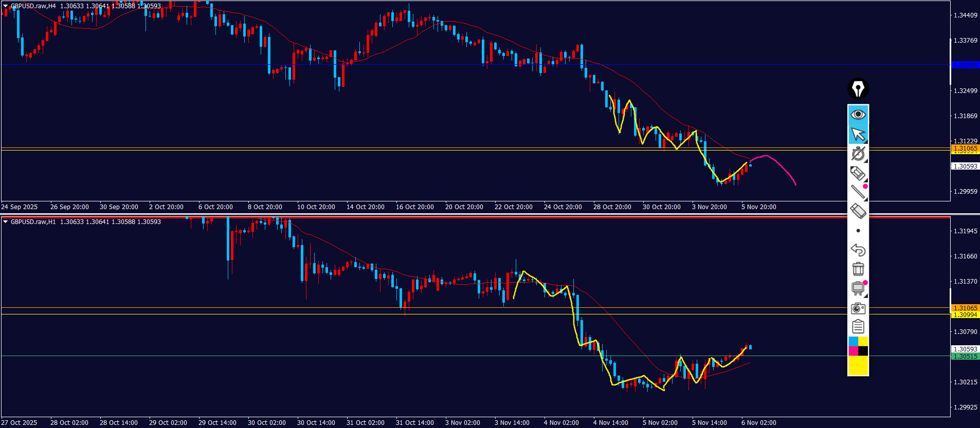The image size is (980, 428).
Task: Toggle the eye visibility tool
Action: 858,115
